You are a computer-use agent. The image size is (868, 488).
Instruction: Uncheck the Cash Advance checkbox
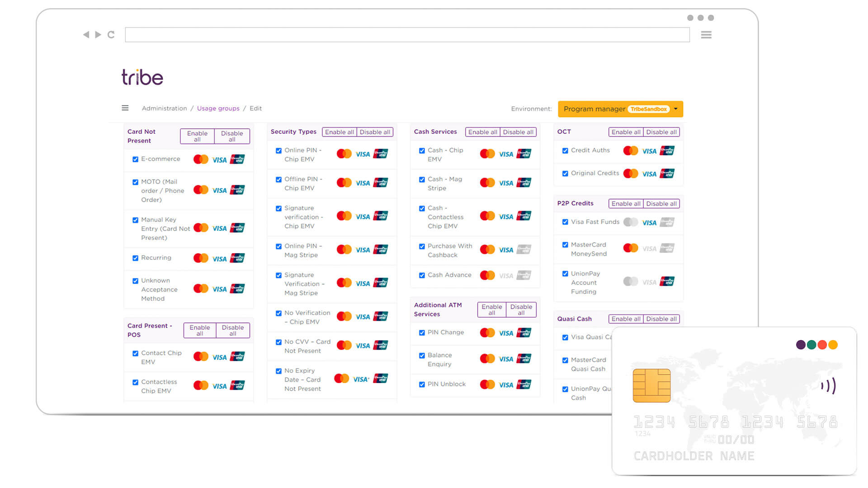pos(422,275)
